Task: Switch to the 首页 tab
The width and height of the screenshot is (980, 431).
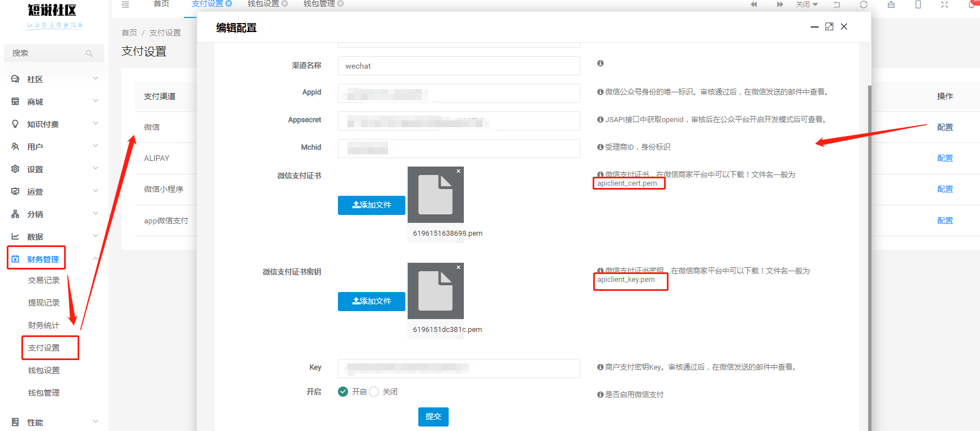Action: (x=161, y=3)
